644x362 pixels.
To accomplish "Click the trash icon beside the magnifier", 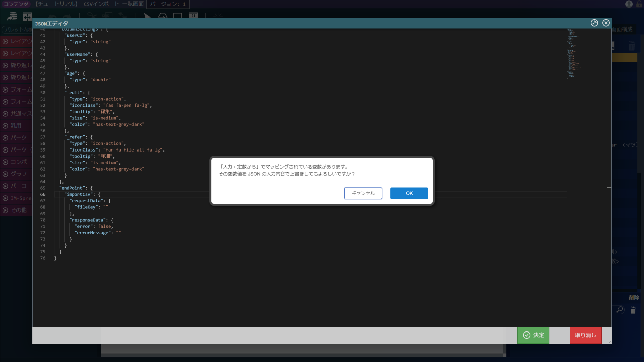I will click(633, 310).
